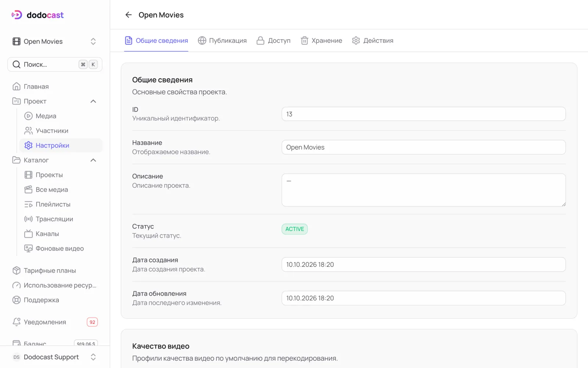The width and height of the screenshot is (588, 368).
Task: Go to Главная in sidebar
Action: 55,86
